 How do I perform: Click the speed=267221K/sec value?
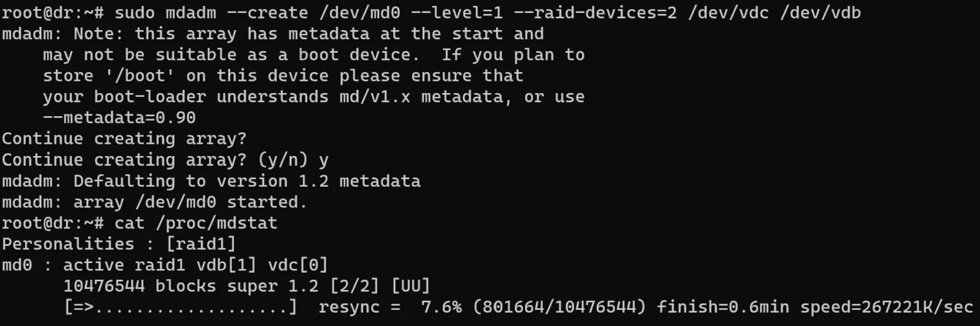[x=886, y=307]
